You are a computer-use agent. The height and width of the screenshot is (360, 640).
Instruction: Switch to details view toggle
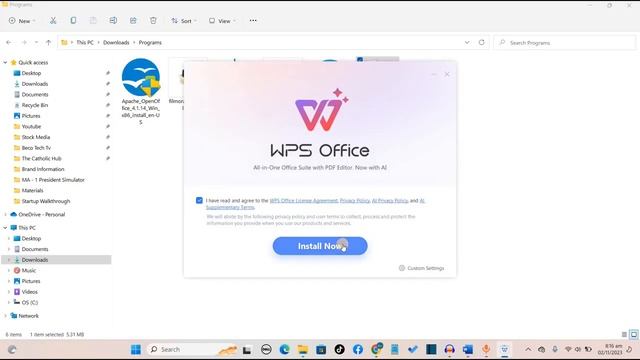pos(624,334)
